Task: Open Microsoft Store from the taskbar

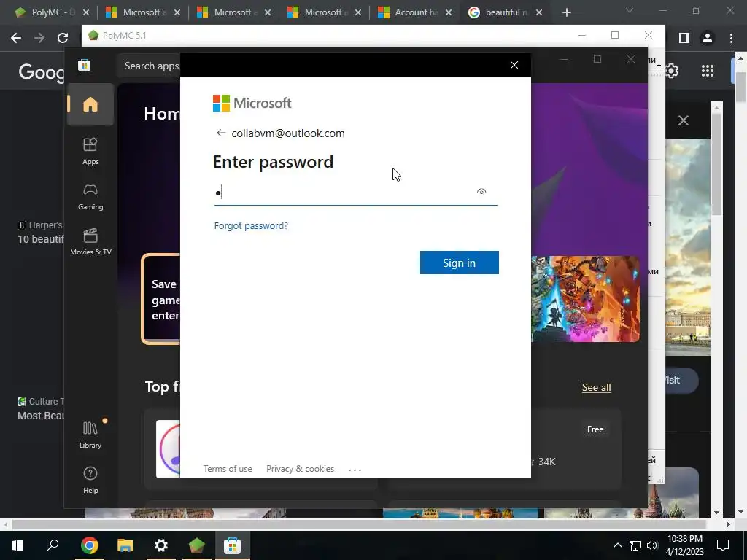Action: (233, 545)
